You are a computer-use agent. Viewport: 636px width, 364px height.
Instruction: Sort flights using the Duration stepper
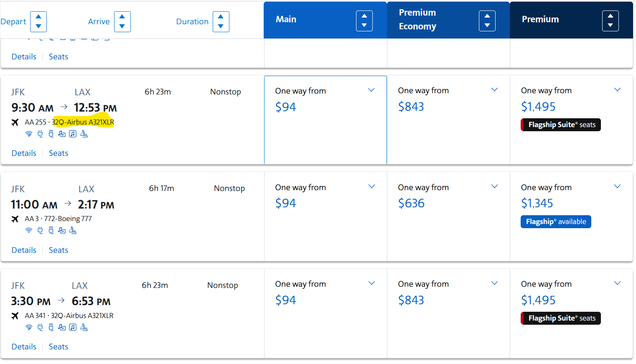pyautogui.click(x=221, y=22)
